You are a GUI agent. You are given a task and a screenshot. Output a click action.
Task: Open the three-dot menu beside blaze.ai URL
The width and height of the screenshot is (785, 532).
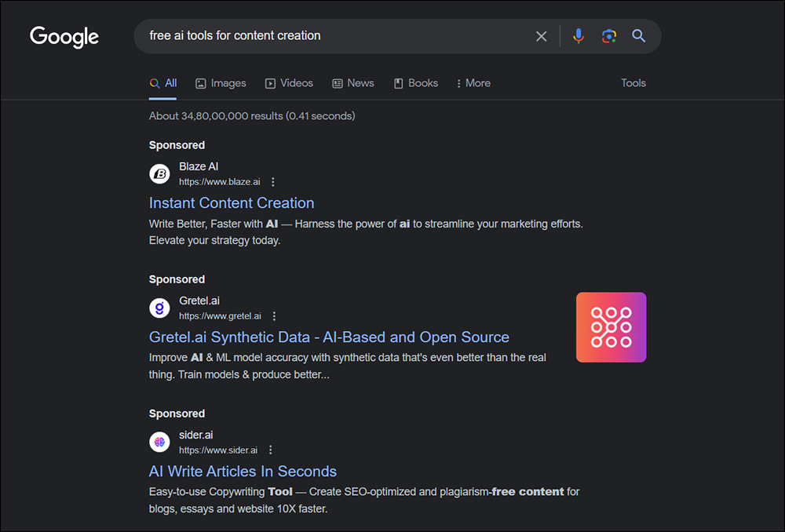pos(273,182)
